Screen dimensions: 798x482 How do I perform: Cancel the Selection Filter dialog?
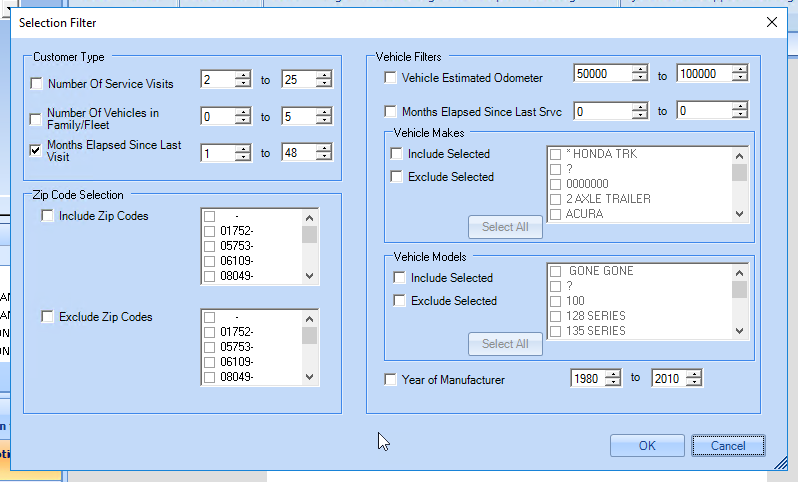[x=728, y=446]
